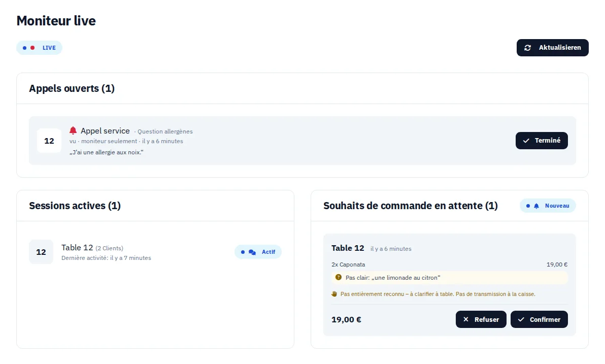This screenshot has width=605, height=364.
Task: Mark the service call as Terminé
Action: coord(542,141)
